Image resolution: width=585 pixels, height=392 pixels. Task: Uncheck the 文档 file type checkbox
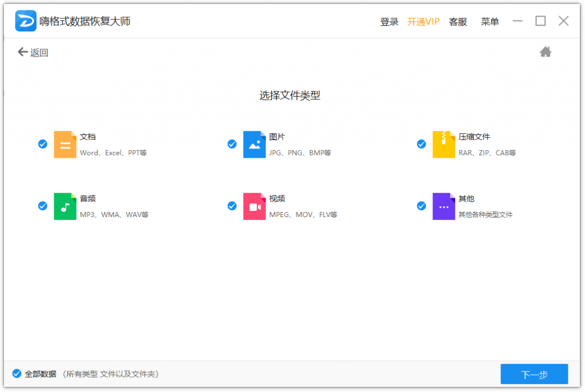coord(43,144)
